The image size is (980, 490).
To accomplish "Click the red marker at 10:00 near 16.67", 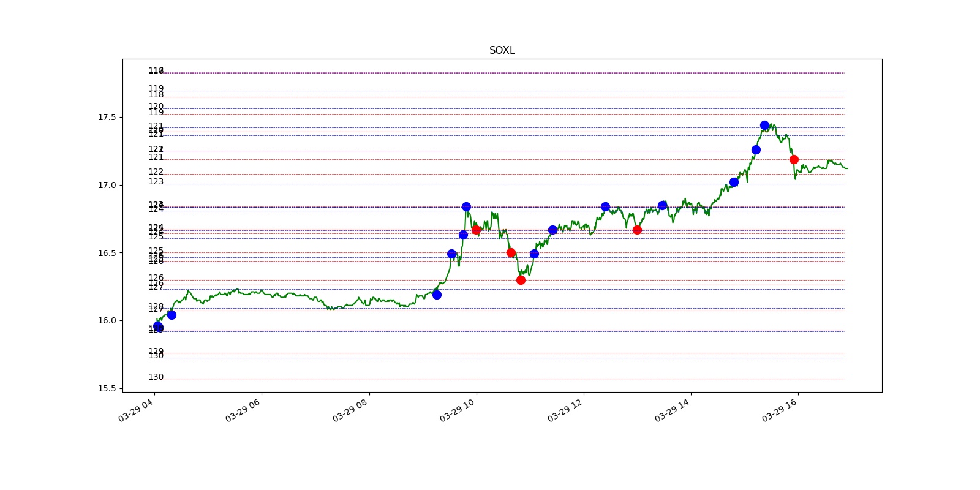I will point(476,230).
